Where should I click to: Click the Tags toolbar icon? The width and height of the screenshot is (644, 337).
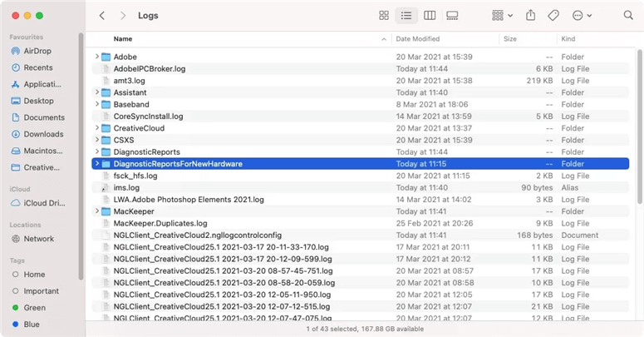click(x=553, y=16)
